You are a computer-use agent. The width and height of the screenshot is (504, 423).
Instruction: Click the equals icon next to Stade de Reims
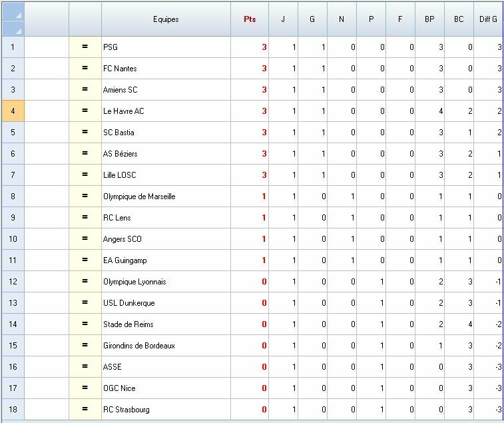pos(85,324)
